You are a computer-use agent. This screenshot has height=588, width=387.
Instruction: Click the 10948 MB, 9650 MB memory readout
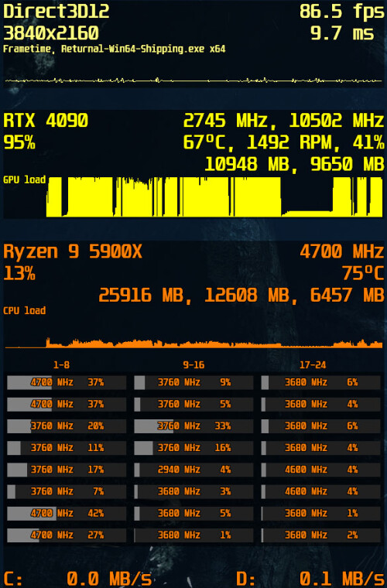click(x=294, y=165)
